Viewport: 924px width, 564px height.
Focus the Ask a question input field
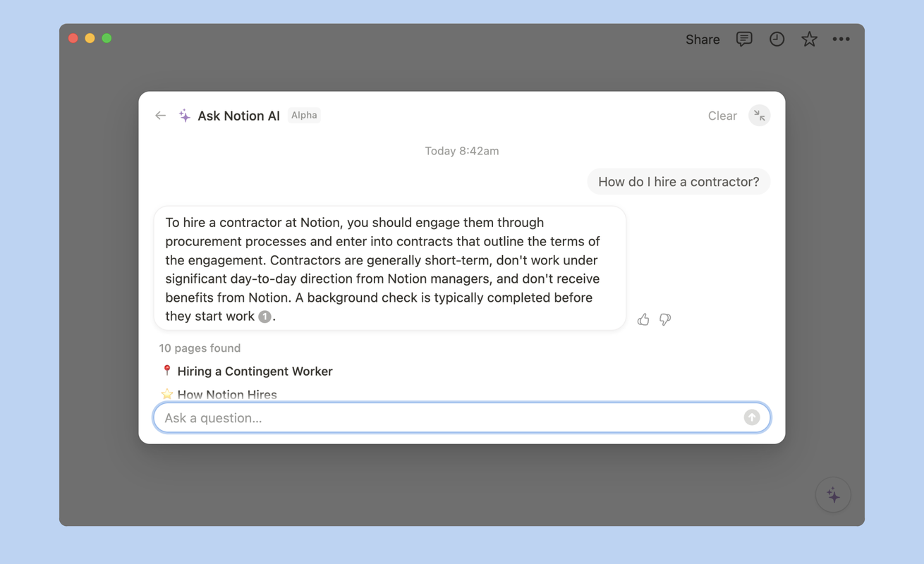(x=461, y=417)
